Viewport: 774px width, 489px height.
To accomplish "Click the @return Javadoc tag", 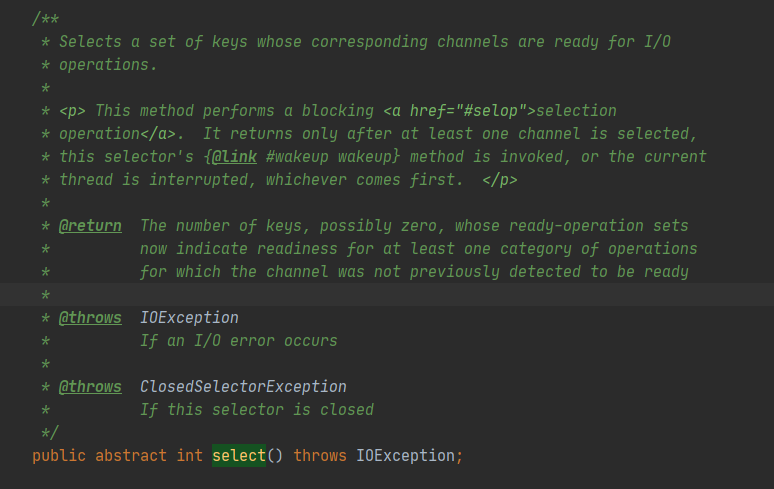I will click(90, 226).
